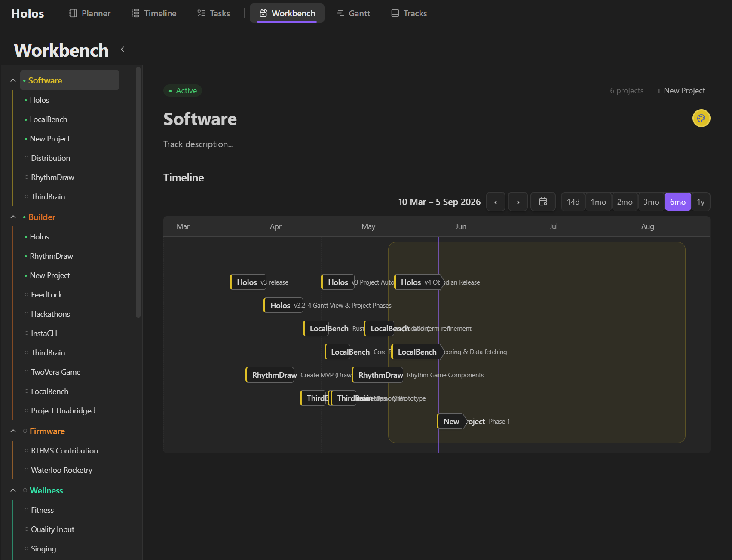Click the 6 projects count label
This screenshot has width=732, height=560.
[x=627, y=91]
